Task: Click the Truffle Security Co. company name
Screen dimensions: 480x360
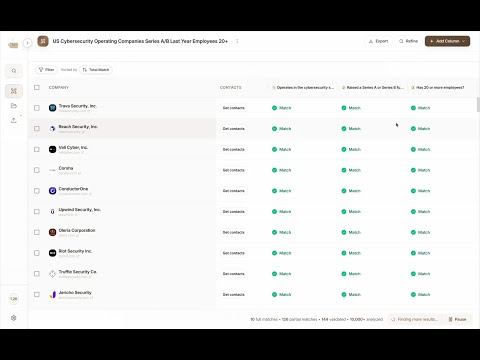Action: [x=78, y=272]
